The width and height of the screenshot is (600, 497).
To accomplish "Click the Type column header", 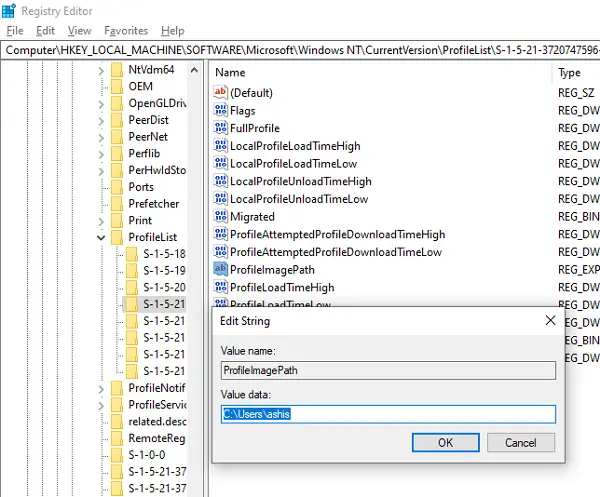I will pyautogui.click(x=569, y=73).
